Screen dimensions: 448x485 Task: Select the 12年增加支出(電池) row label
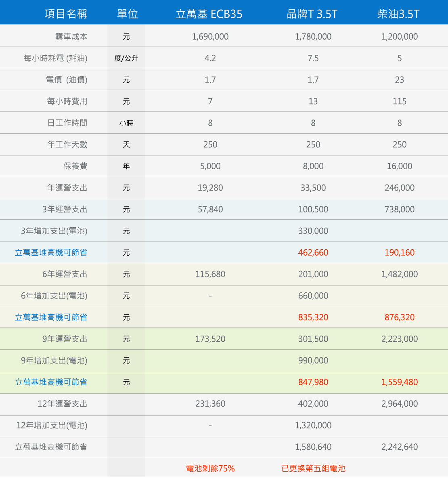click(x=52, y=425)
